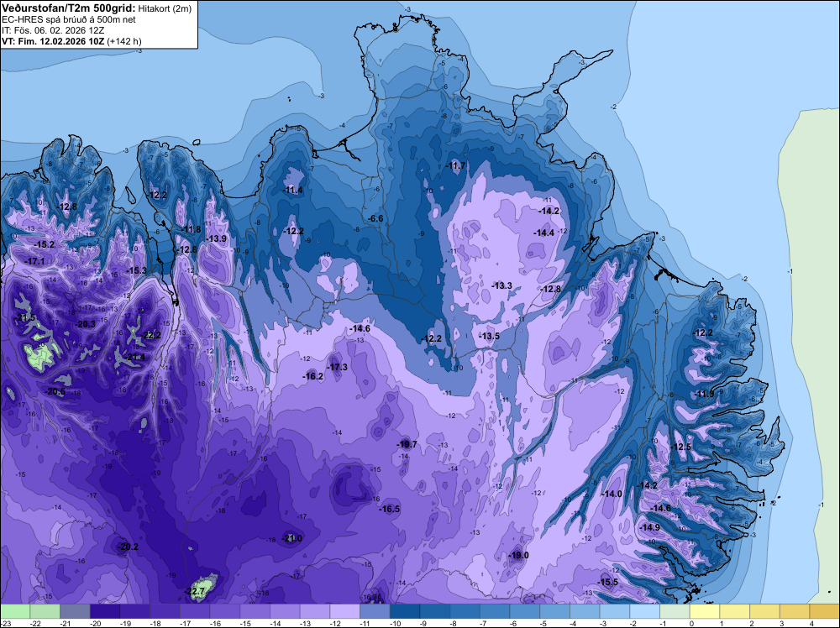
Task: Click the -19.0 temperature value
Action: (x=518, y=555)
